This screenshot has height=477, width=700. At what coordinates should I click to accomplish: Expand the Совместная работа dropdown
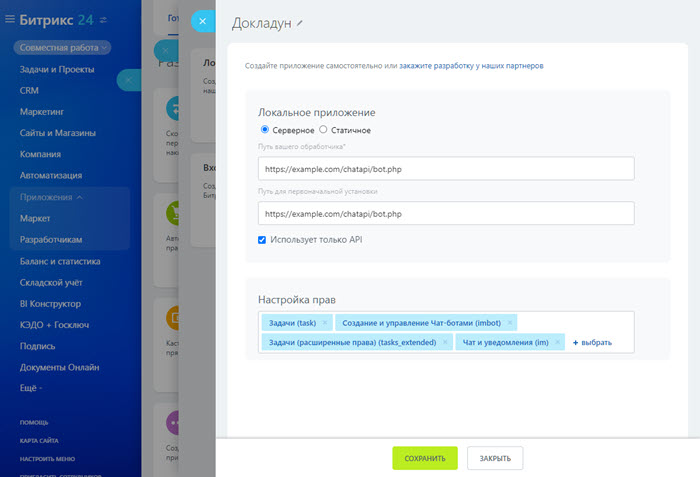point(62,47)
